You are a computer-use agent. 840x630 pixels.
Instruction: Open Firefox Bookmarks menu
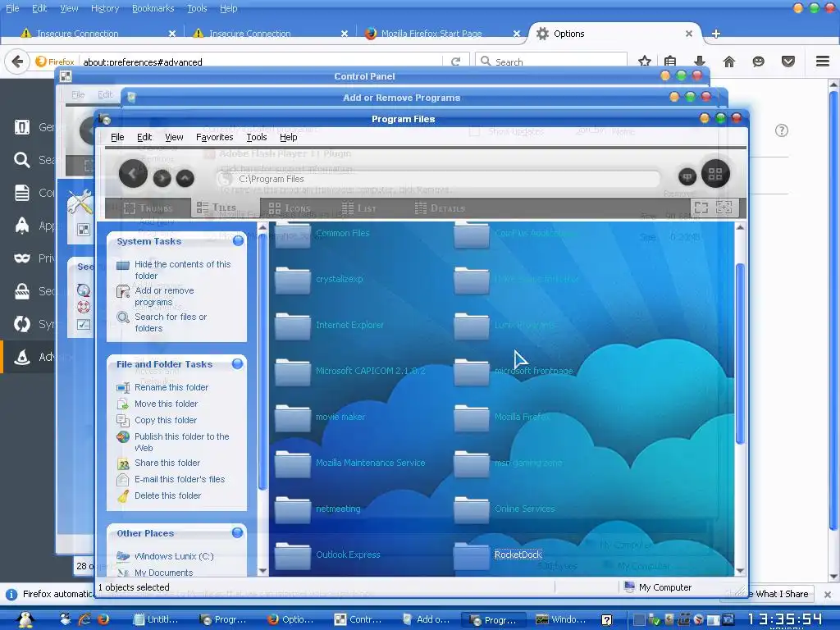tap(153, 8)
